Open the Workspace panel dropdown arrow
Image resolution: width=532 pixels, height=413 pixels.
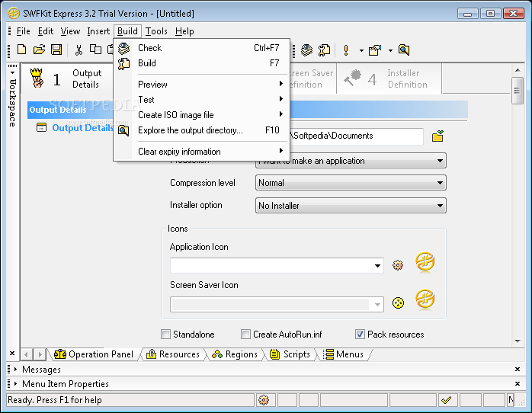point(12,72)
